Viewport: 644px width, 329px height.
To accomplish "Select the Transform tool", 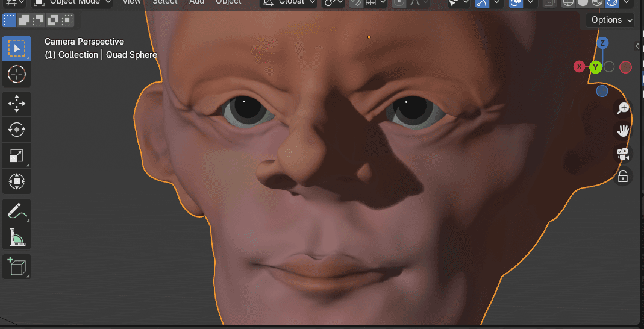I will [x=16, y=181].
